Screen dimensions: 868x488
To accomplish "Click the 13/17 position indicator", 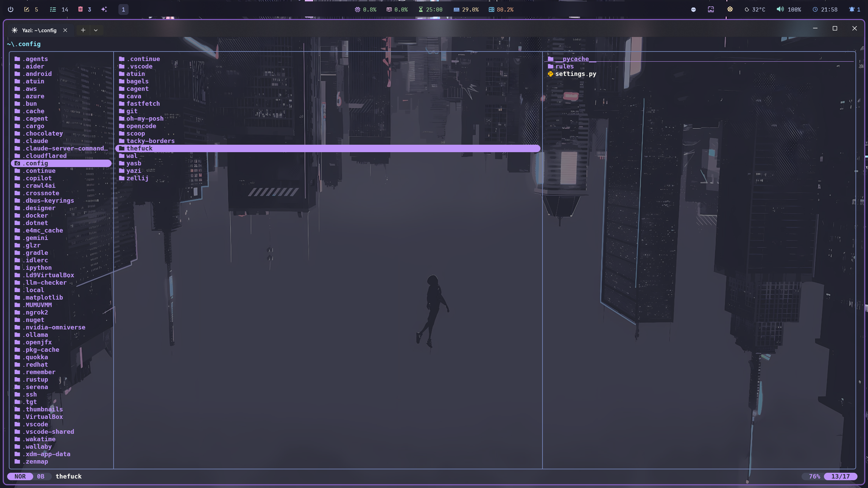I will pos(841,476).
